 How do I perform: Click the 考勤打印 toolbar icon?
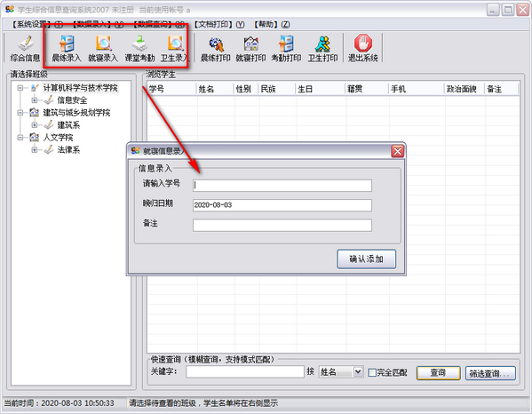(x=286, y=48)
